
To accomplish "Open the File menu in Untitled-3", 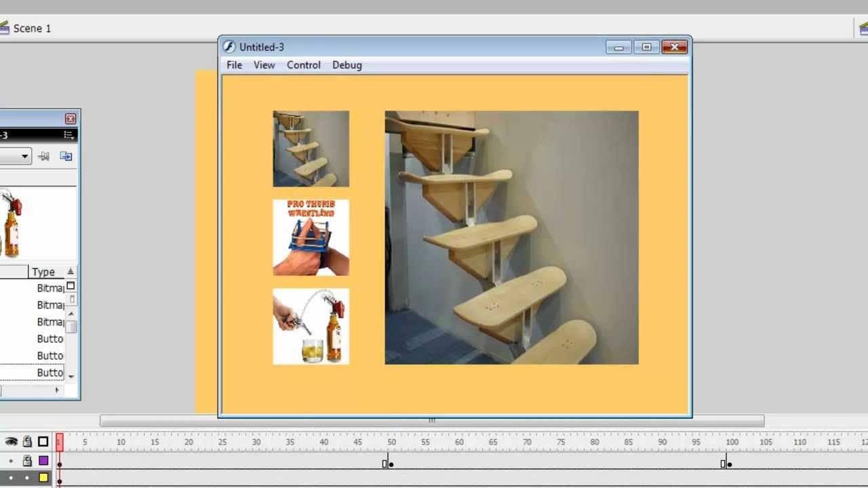I will point(234,65).
